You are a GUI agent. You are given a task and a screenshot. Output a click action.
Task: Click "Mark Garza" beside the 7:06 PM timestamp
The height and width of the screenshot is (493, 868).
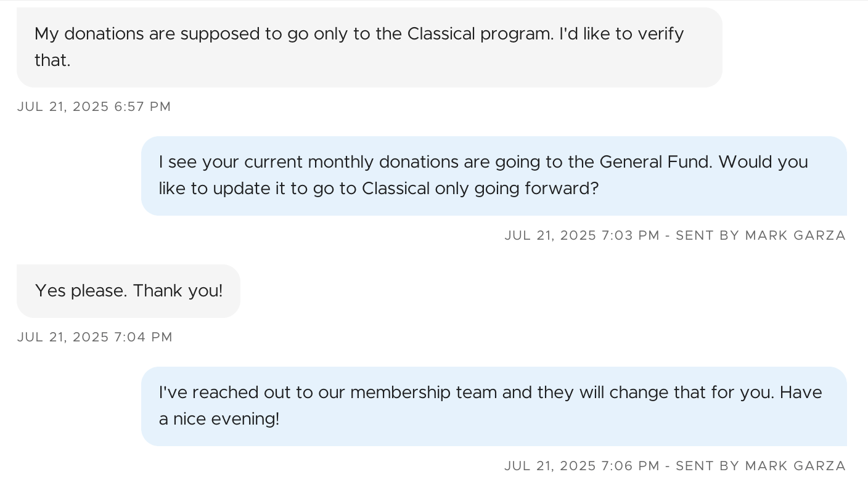pyautogui.click(x=795, y=466)
